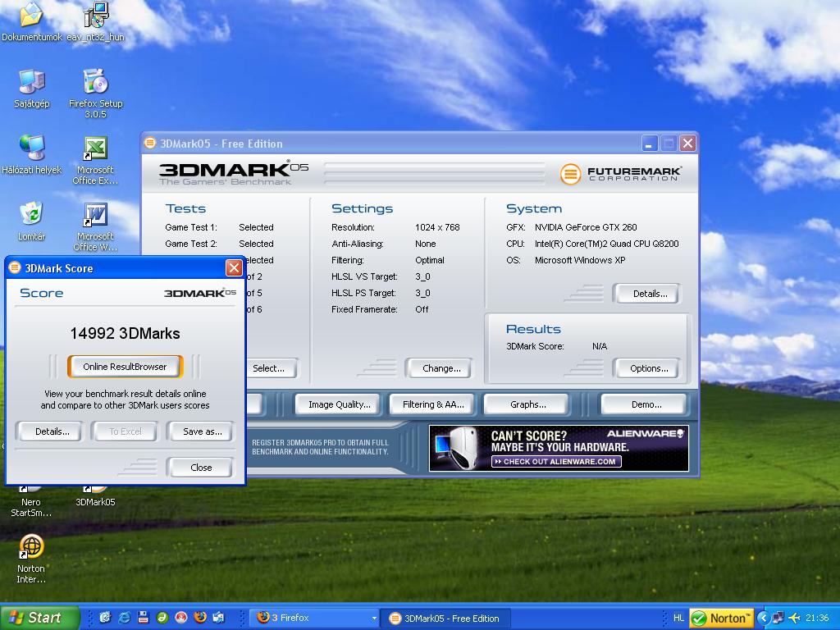Click the yellow airplane tray icon
The image size is (840, 630).
794,618
